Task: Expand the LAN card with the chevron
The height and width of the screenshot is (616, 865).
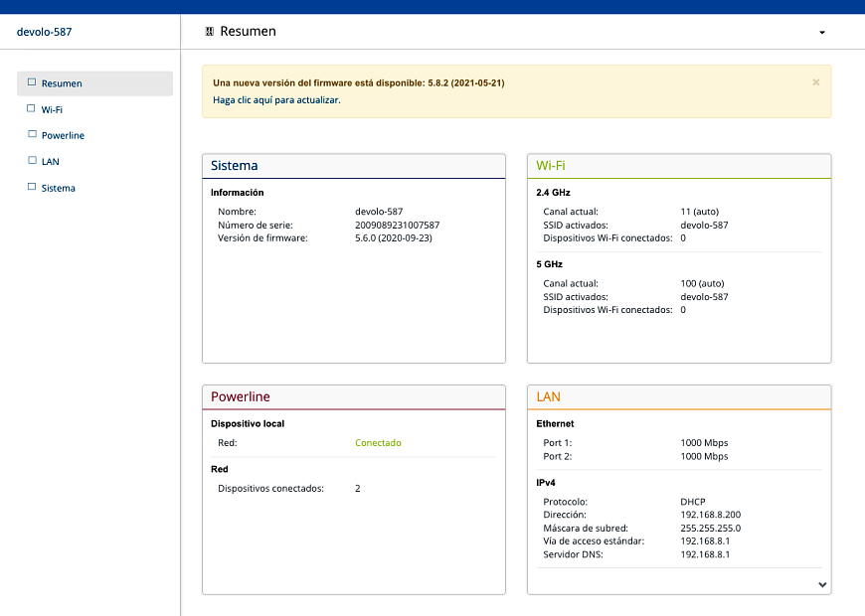Action: [822, 584]
